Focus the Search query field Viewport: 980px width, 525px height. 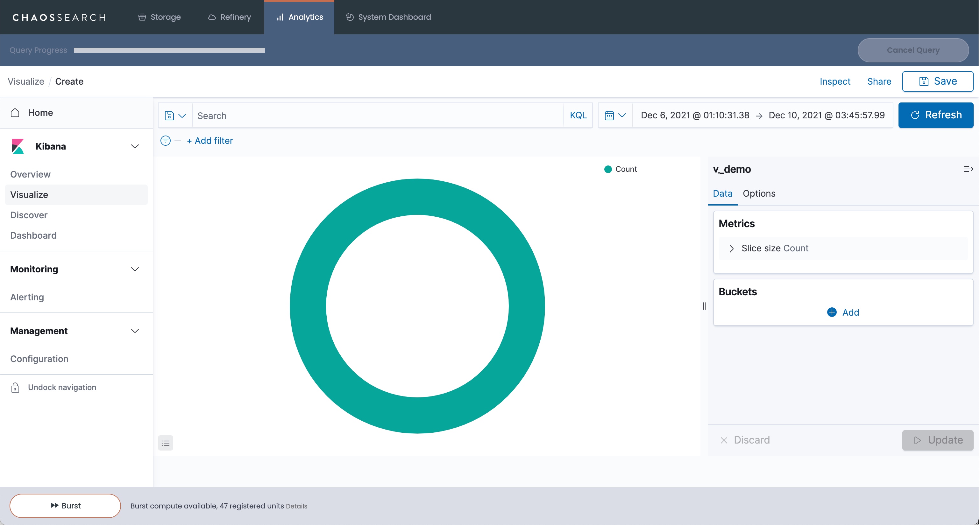point(378,115)
